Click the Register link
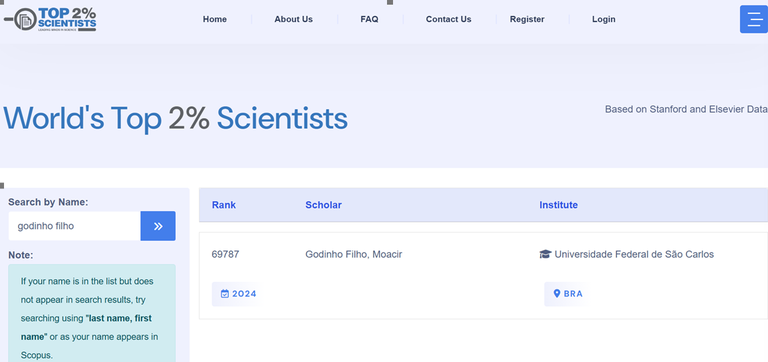 (x=527, y=19)
